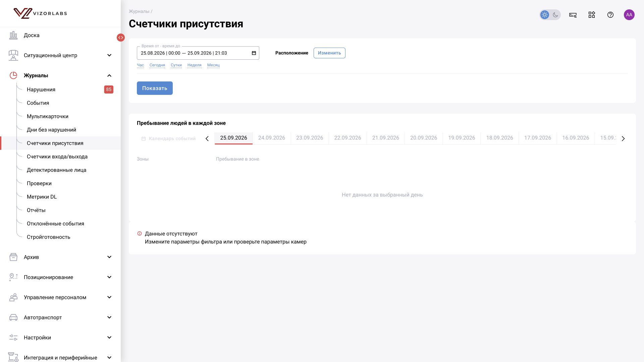This screenshot has height=362, width=644.
Task: Expand Интеграция и периферийные chevron
Action: (x=109, y=358)
